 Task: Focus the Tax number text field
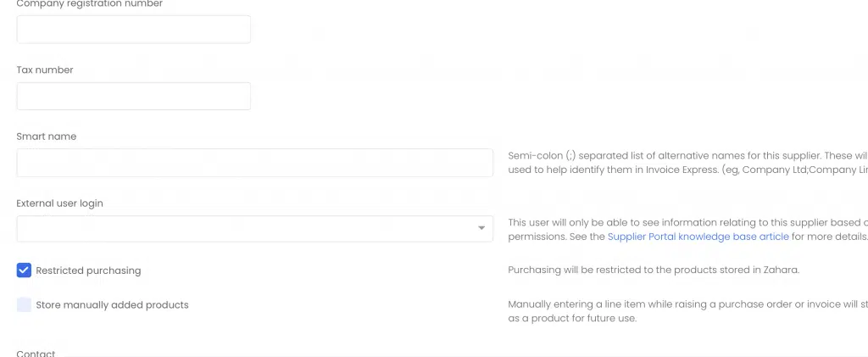point(133,97)
